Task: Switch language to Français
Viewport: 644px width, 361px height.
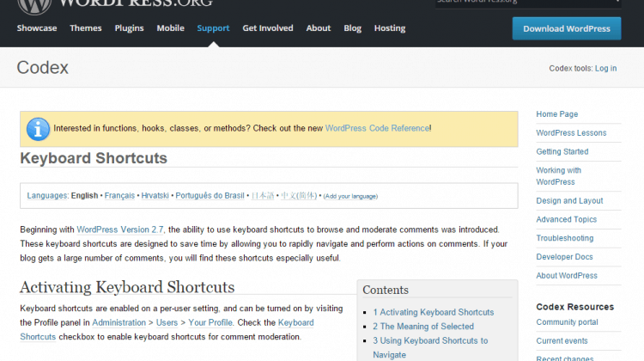Action: pos(119,195)
